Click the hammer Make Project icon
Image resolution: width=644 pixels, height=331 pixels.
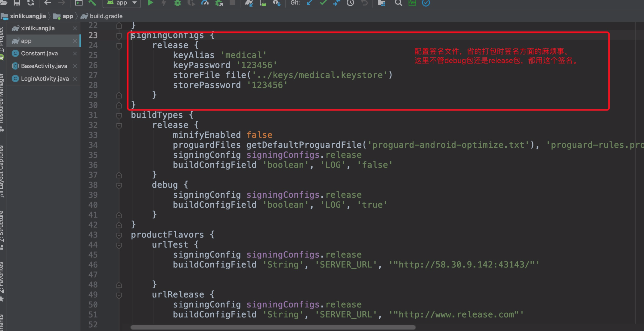92,3
